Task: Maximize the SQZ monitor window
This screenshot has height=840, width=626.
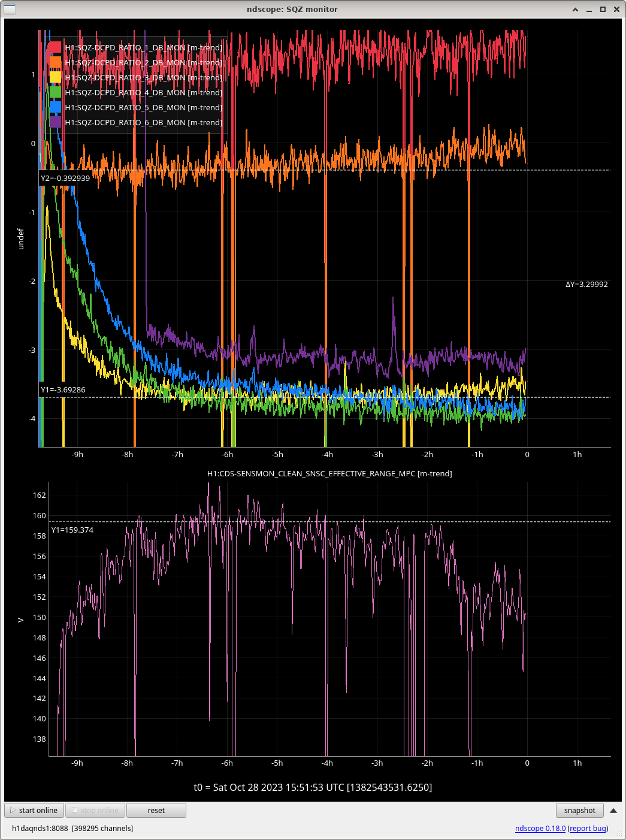Action: pos(603,10)
